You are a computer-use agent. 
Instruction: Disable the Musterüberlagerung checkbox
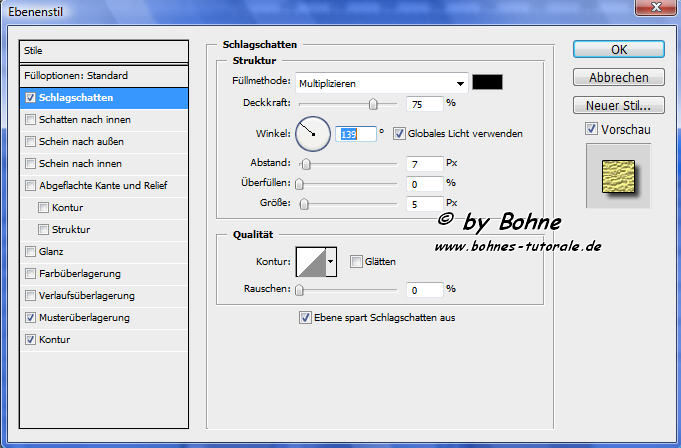pos(31,318)
